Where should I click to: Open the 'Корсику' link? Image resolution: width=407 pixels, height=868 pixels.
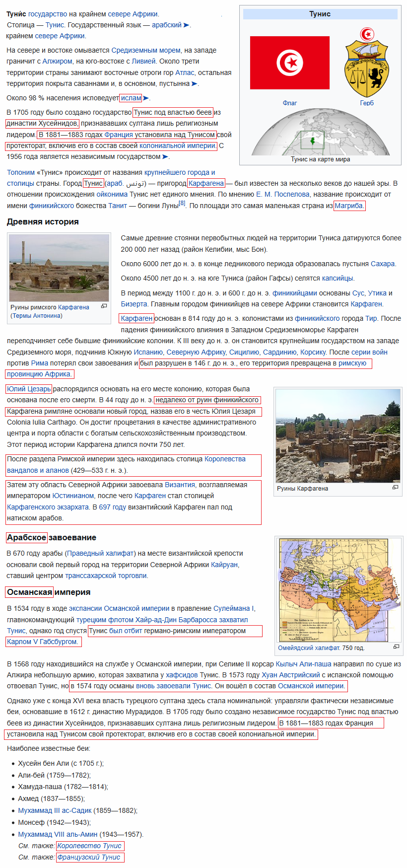pyautogui.click(x=314, y=352)
